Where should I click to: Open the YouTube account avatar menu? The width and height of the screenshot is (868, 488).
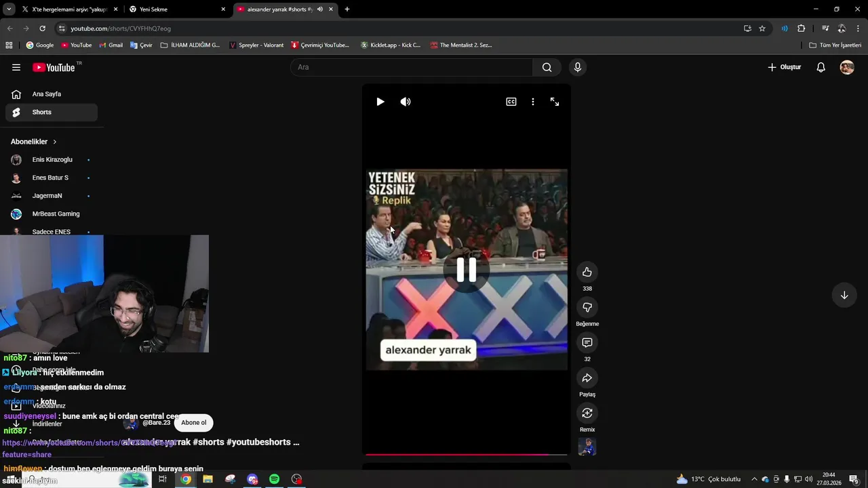click(847, 67)
